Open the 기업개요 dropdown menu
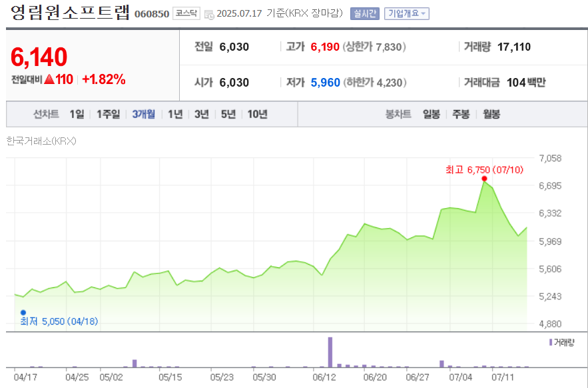Image resolution: width=588 pixels, height=388 pixels. point(406,13)
